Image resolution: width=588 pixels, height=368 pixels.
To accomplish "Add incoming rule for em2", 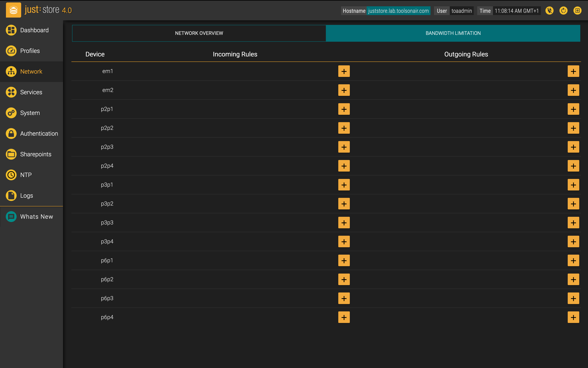I will click(344, 90).
